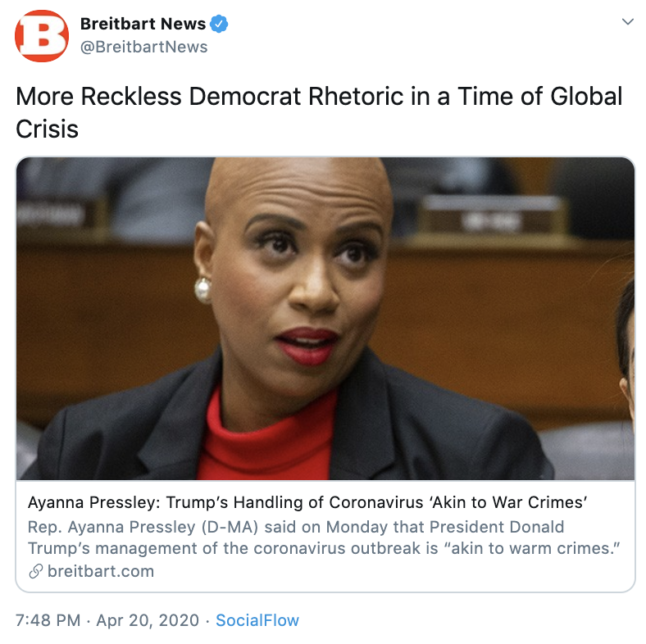Open the Breitbart News profile avatar
This screenshot has height=644, width=646.
42,36
